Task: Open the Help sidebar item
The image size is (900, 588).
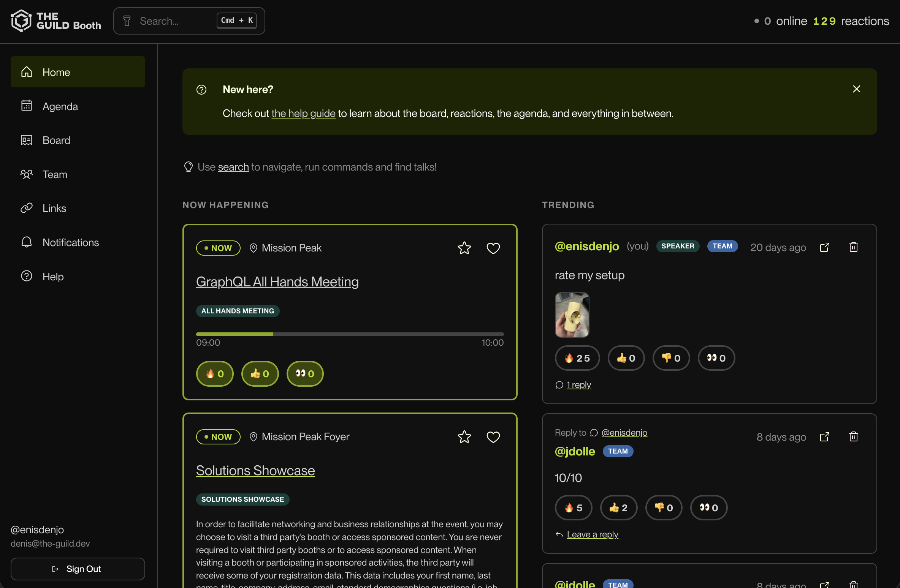Action: pyautogui.click(x=78, y=276)
